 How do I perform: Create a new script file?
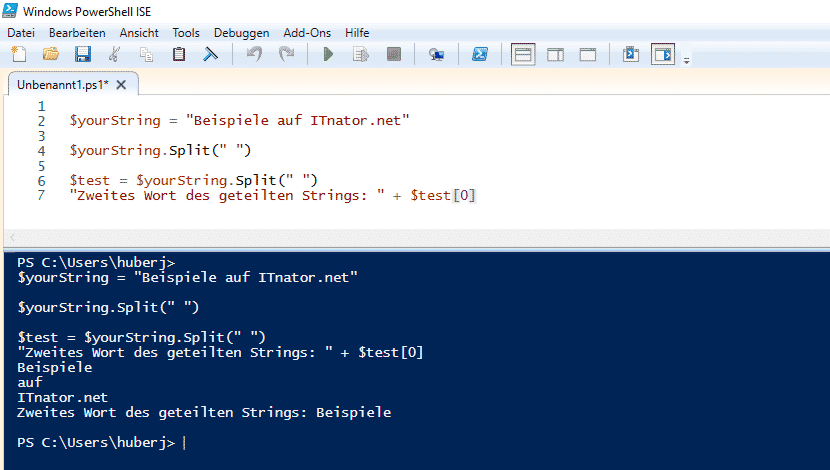coord(19,54)
